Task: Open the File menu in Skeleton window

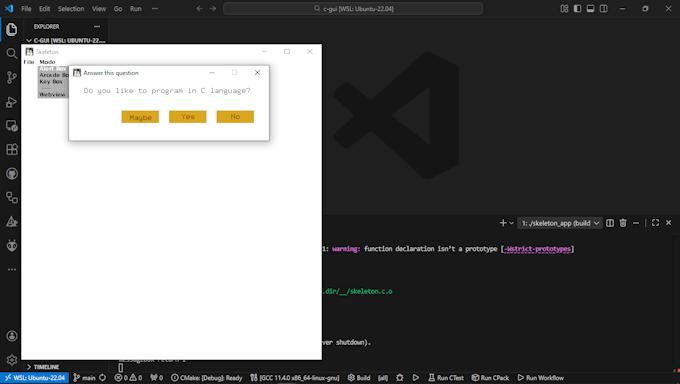Action: coord(29,62)
